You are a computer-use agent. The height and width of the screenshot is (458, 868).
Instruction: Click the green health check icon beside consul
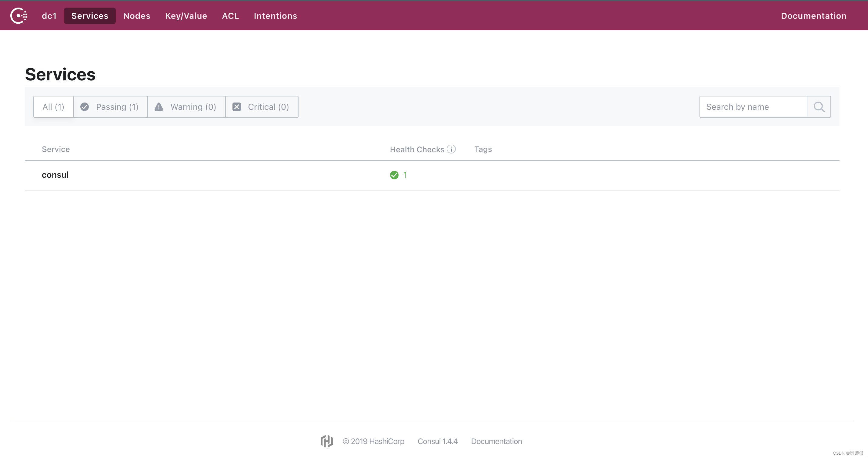(x=394, y=175)
